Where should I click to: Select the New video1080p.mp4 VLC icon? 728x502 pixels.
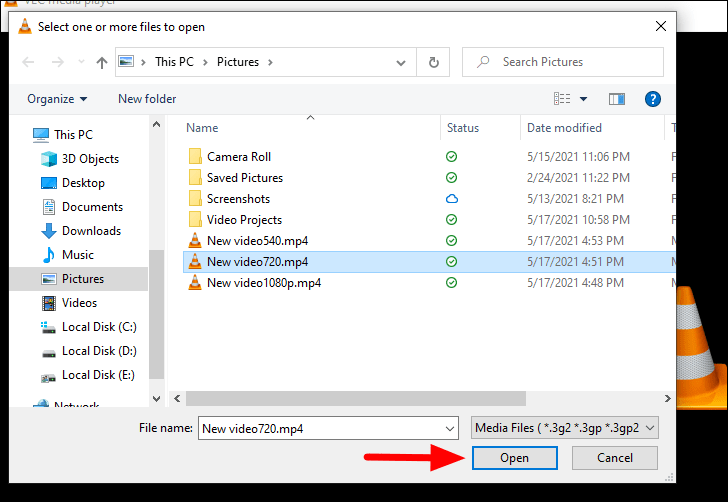point(195,282)
